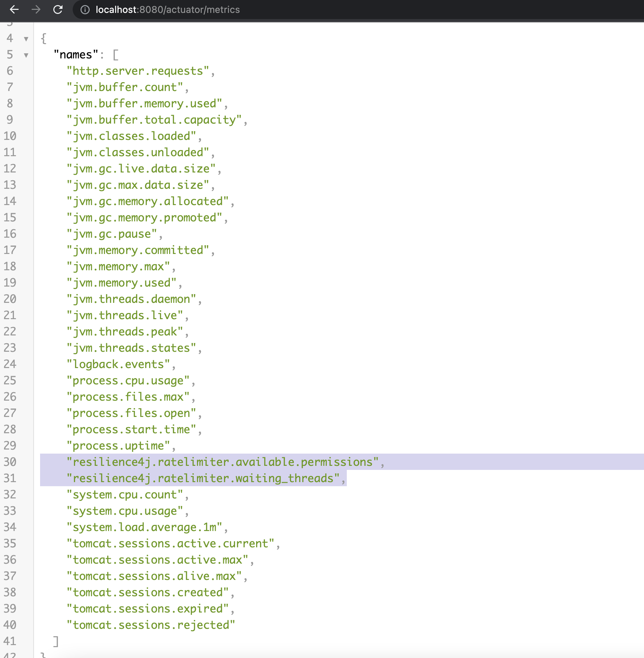Click line number 30 in the gutter
644x658 pixels.
point(10,462)
